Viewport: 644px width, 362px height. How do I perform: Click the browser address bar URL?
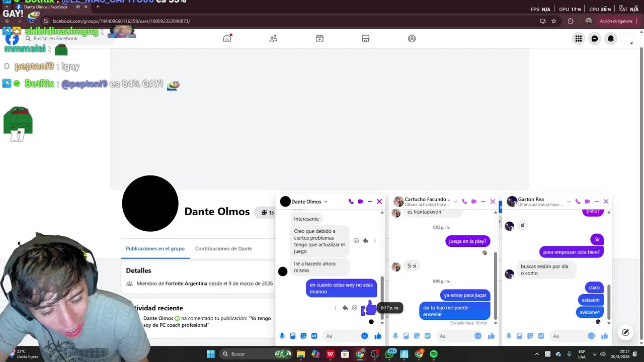(121, 21)
